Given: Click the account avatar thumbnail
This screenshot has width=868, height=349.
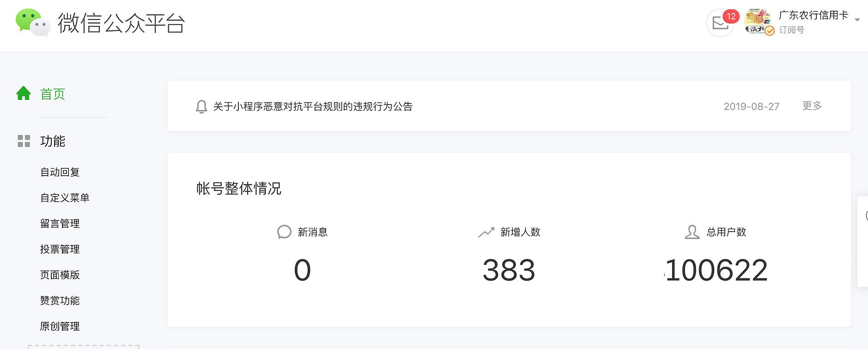Looking at the screenshot, I should (757, 21).
